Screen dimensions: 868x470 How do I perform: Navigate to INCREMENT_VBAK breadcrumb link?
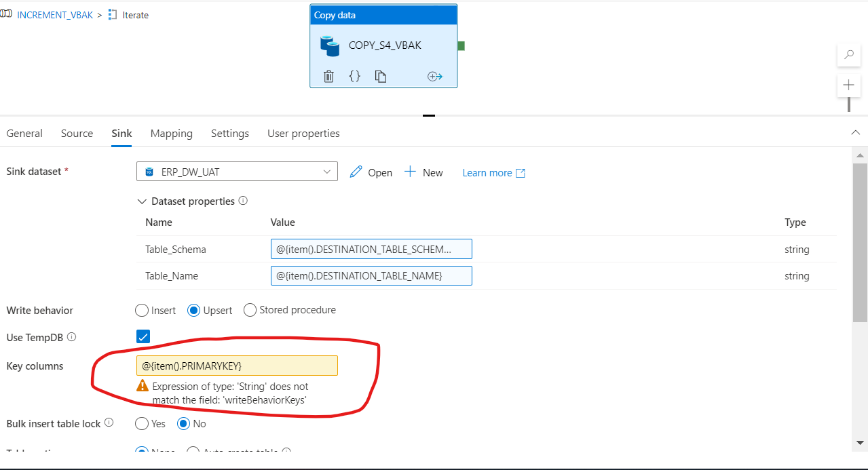click(55, 15)
